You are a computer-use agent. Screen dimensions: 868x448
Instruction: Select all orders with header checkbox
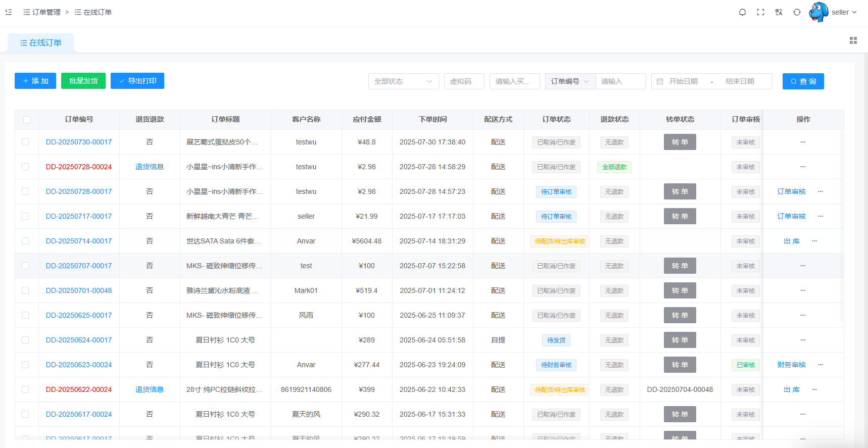pyautogui.click(x=27, y=120)
